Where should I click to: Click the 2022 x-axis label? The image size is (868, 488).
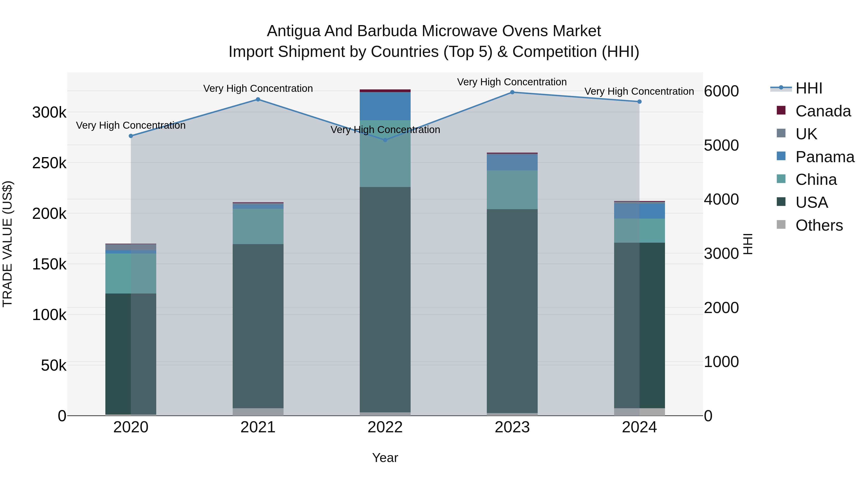pyautogui.click(x=385, y=427)
